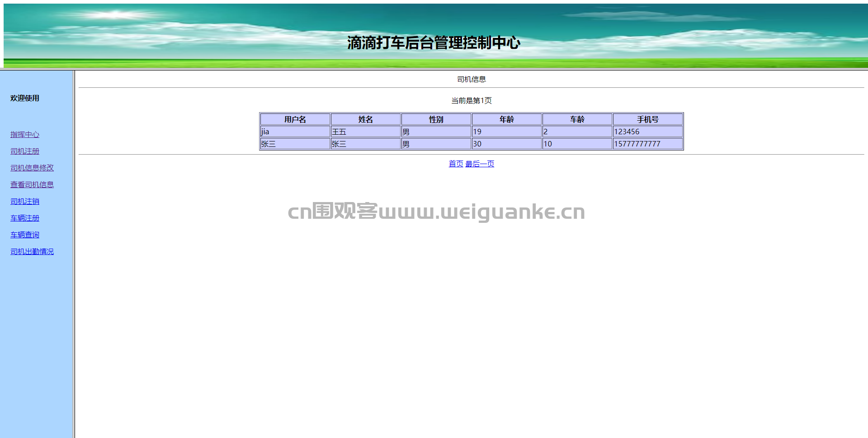
Task: Open the 司机注销 link
Action: (x=25, y=202)
